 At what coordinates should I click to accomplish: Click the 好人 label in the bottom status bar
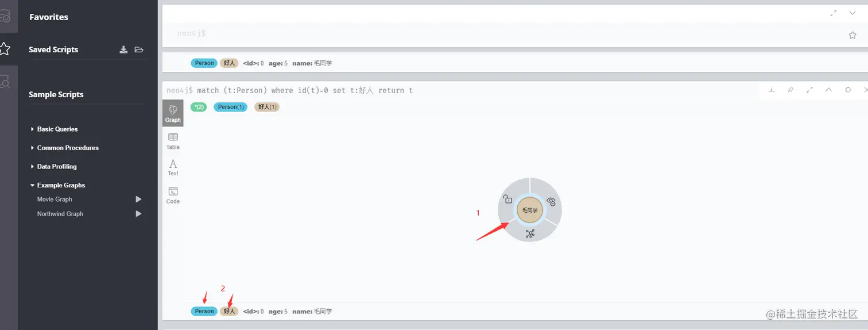coord(230,311)
